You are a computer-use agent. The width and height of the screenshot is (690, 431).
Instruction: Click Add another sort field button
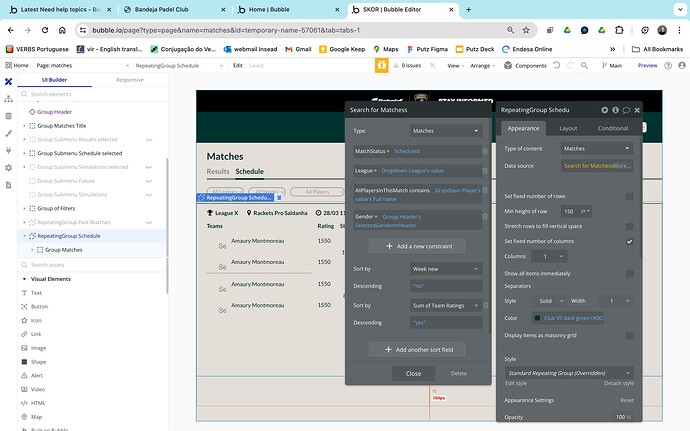pyautogui.click(x=417, y=350)
